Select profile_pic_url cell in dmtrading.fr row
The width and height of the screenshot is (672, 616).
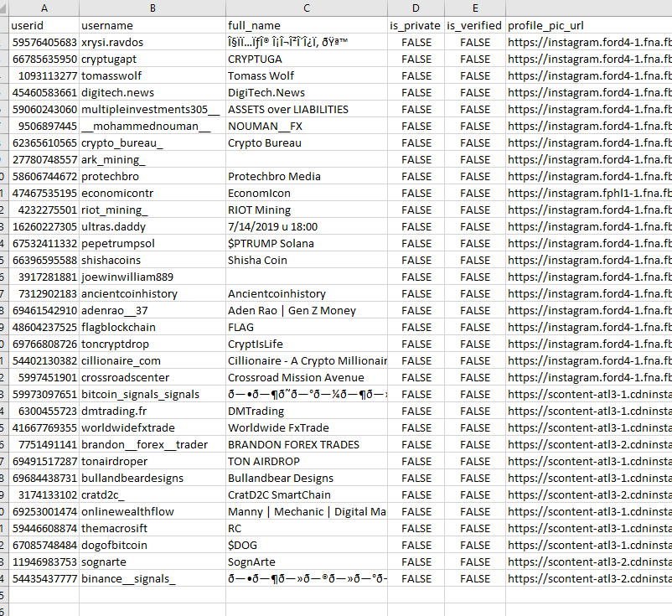589,411
